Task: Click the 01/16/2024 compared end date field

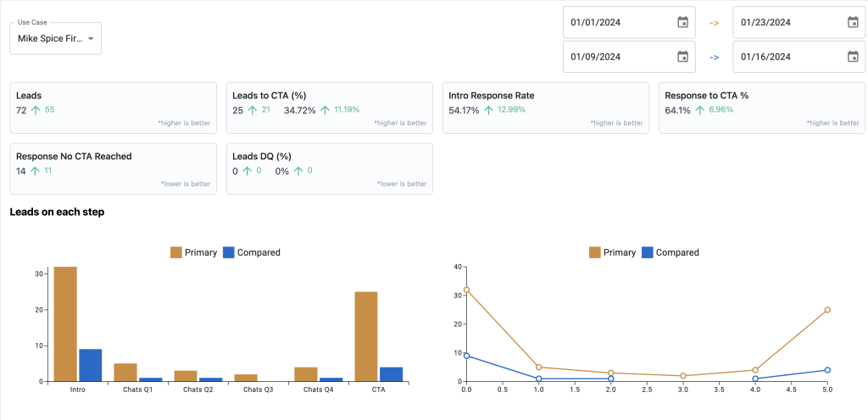Action: tap(788, 57)
